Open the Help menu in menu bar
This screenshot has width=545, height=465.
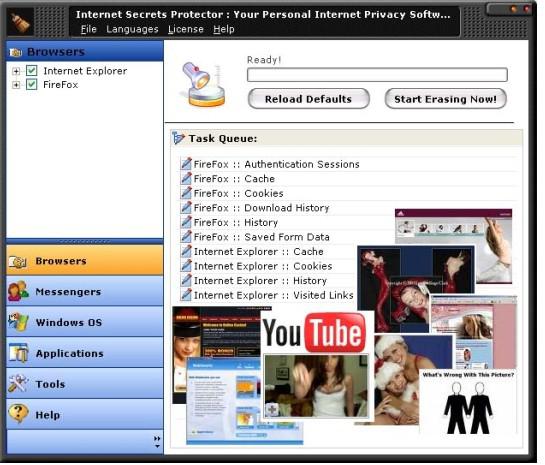coord(224,29)
